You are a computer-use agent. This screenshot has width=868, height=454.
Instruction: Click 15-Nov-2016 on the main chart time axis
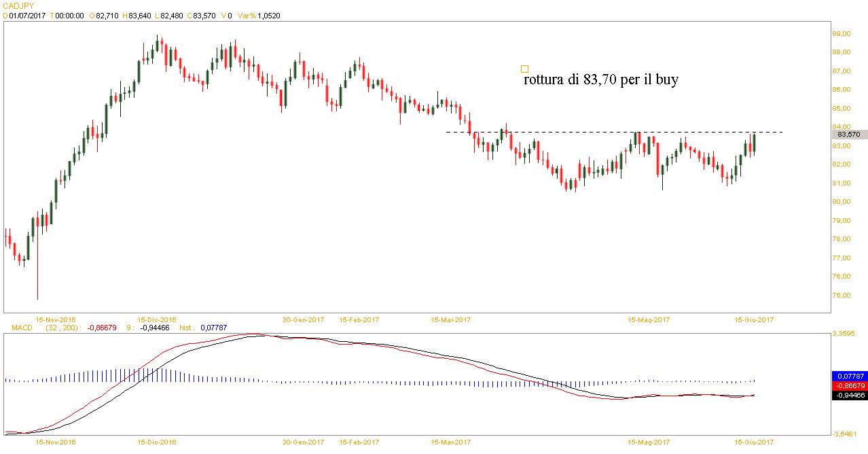[56, 319]
